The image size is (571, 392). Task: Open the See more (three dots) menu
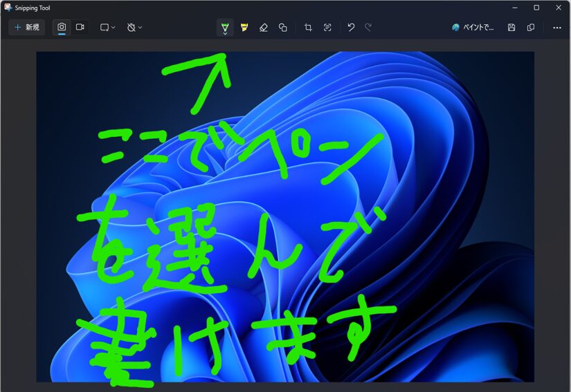556,28
